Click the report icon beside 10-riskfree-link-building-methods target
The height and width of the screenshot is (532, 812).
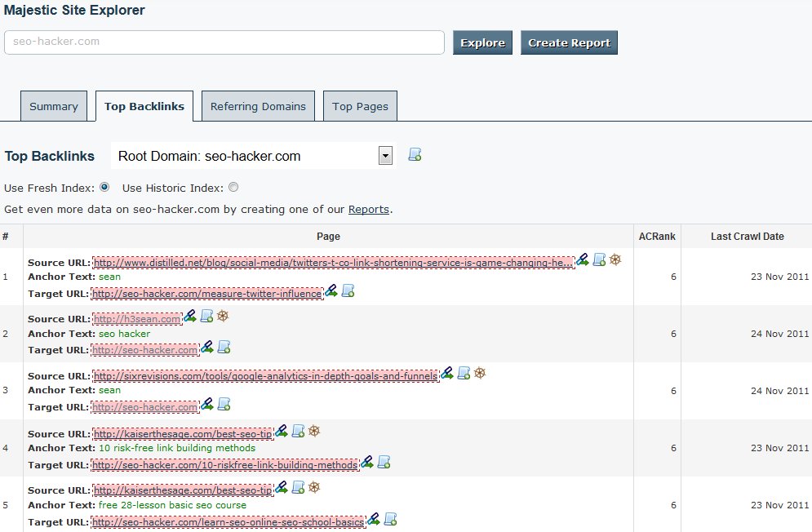coord(384,463)
